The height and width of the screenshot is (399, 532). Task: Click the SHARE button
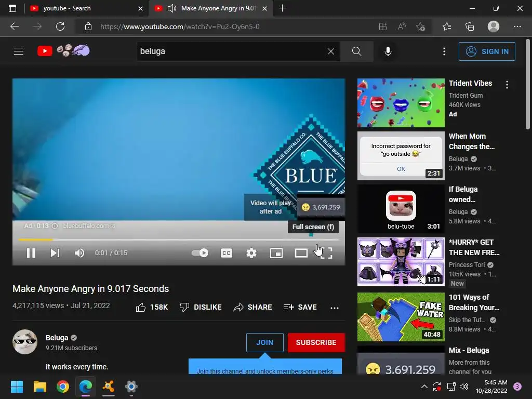coord(253,307)
